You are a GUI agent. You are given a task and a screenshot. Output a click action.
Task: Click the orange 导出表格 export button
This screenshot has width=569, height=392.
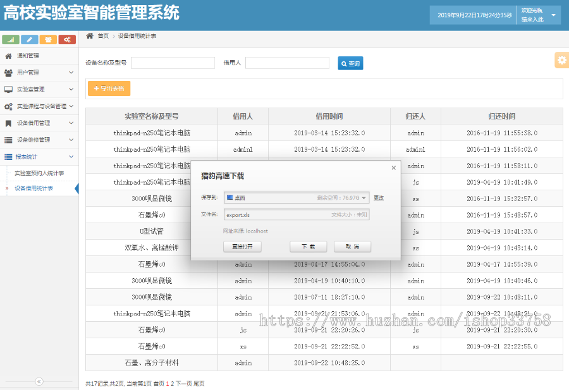(109, 89)
